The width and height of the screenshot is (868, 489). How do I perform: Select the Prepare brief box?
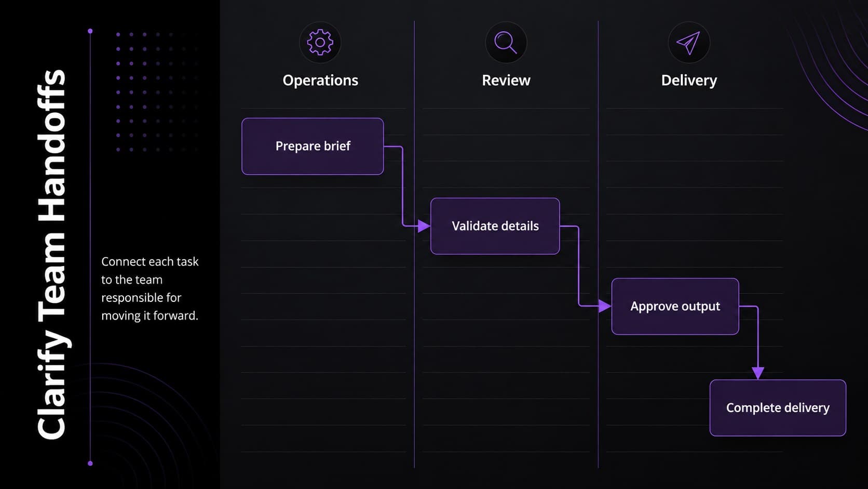click(313, 146)
